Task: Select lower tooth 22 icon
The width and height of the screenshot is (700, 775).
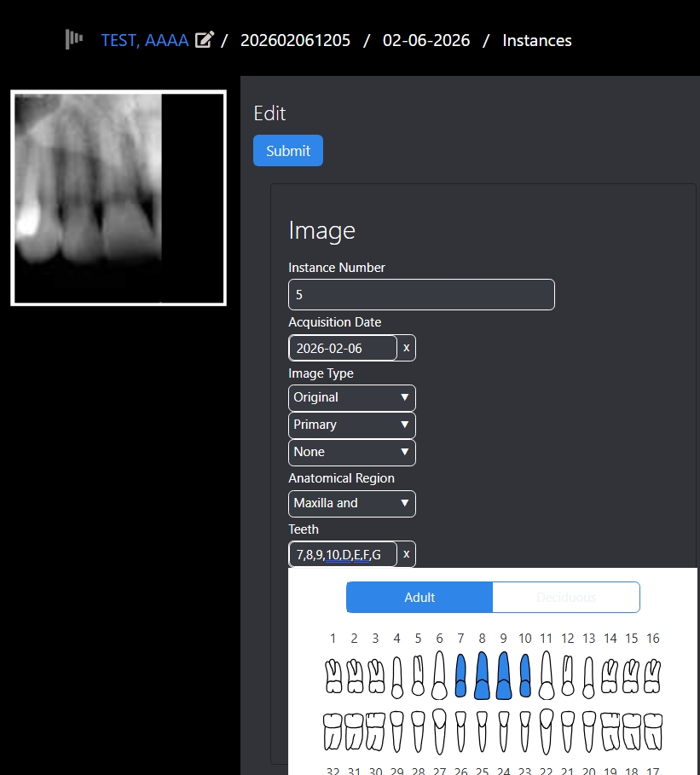Action: 547,732
